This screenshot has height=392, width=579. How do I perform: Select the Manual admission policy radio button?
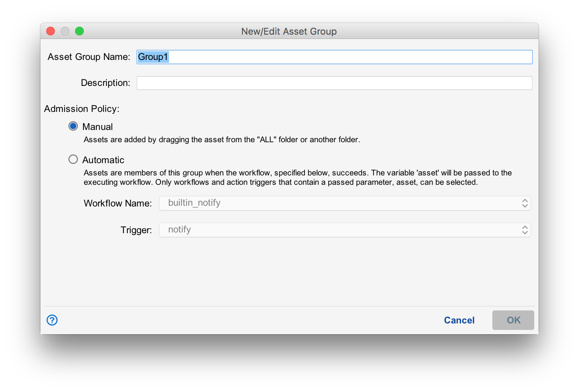click(x=73, y=126)
